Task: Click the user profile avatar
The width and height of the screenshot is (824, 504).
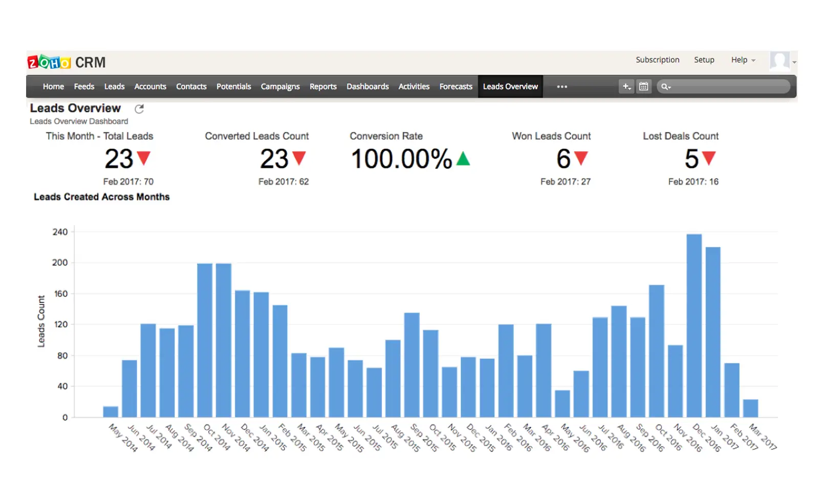Action: pyautogui.click(x=779, y=60)
